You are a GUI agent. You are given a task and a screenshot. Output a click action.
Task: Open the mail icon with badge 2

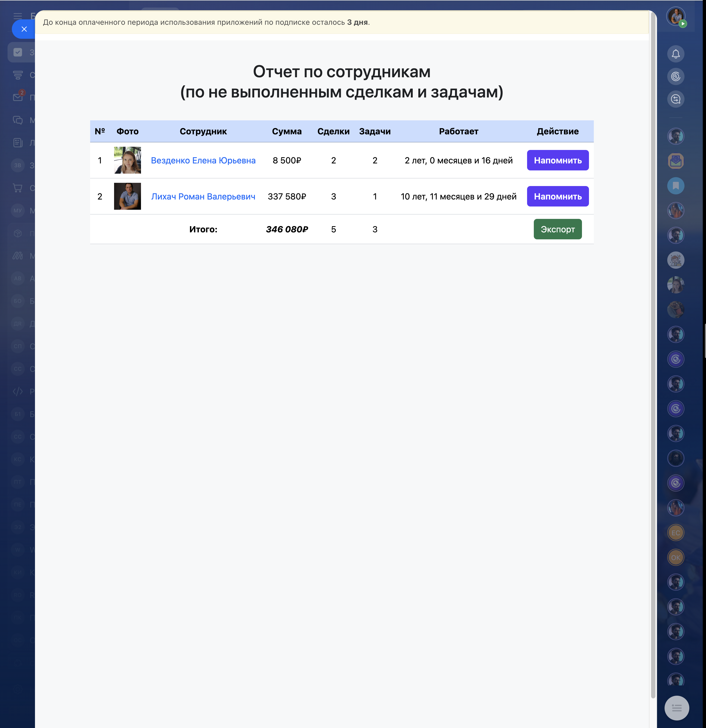[x=18, y=97]
